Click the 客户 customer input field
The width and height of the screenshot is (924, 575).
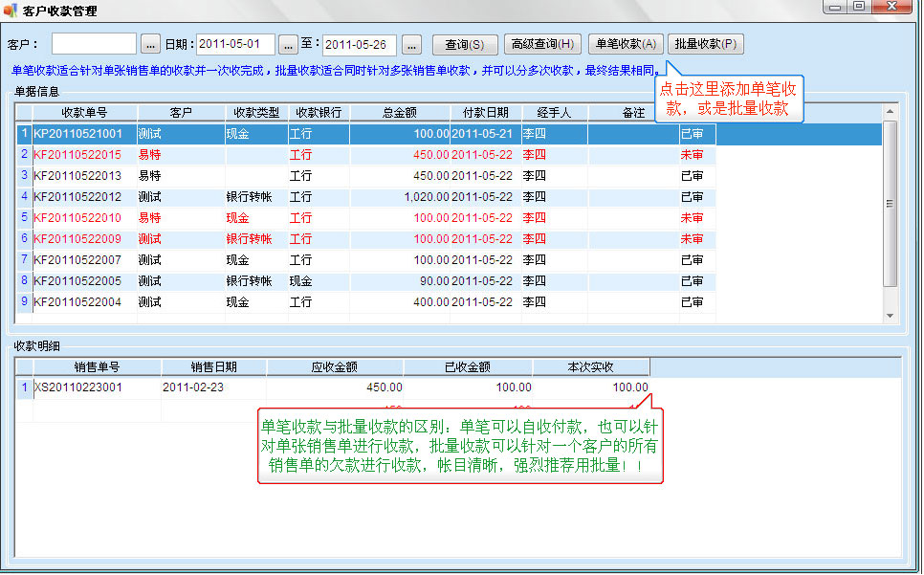(94, 44)
